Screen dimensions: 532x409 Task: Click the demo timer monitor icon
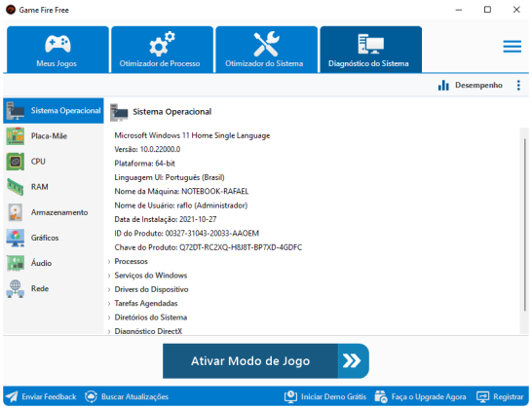click(x=290, y=396)
